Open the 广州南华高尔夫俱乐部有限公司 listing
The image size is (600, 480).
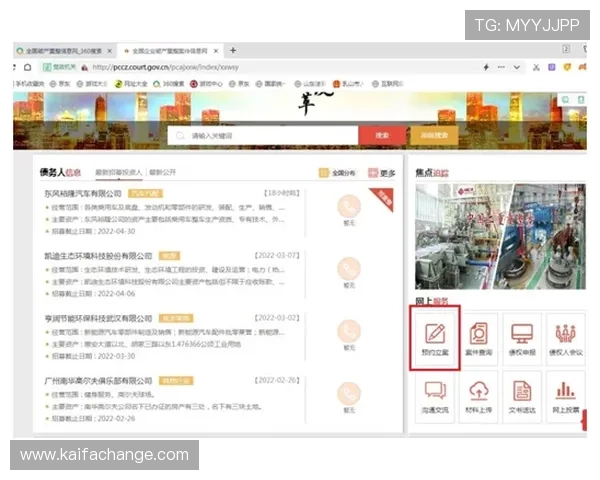click(x=98, y=380)
